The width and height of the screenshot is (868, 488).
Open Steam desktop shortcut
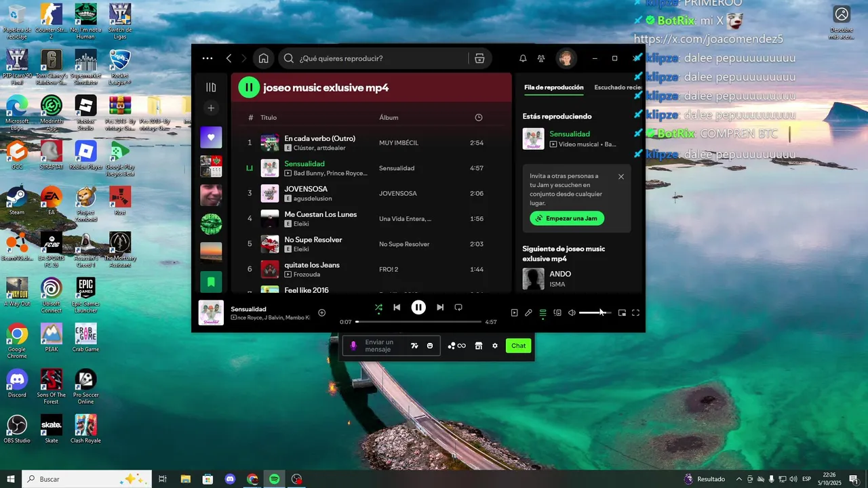[17, 201]
